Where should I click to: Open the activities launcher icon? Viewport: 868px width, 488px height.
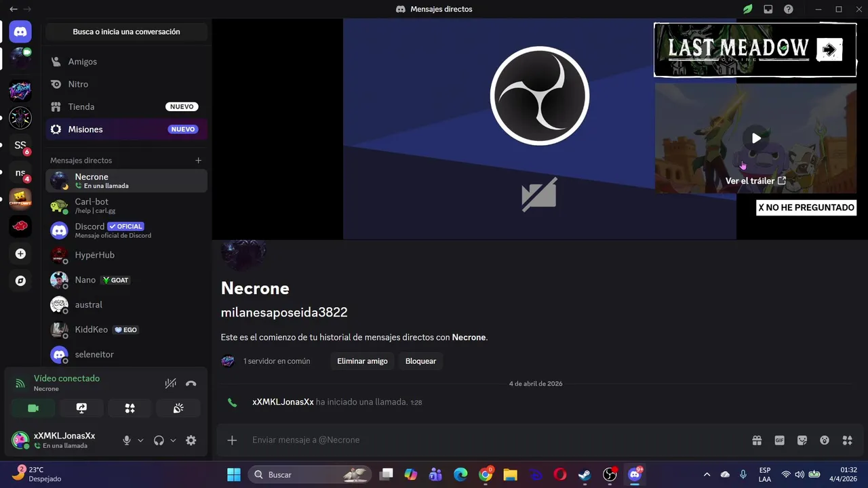tap(130, 408)
